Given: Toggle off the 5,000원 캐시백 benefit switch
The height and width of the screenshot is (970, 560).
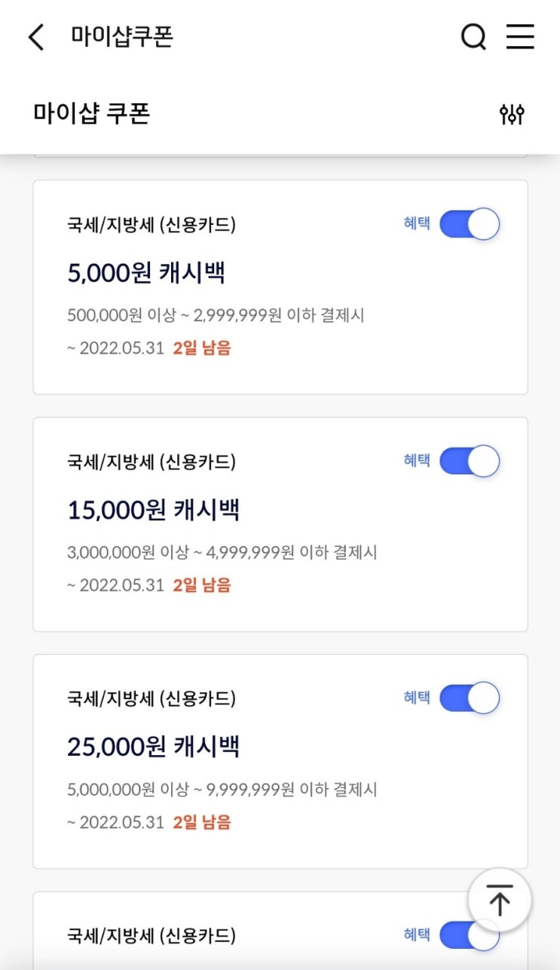Looking at the screenshot, I should click(470, 224).
